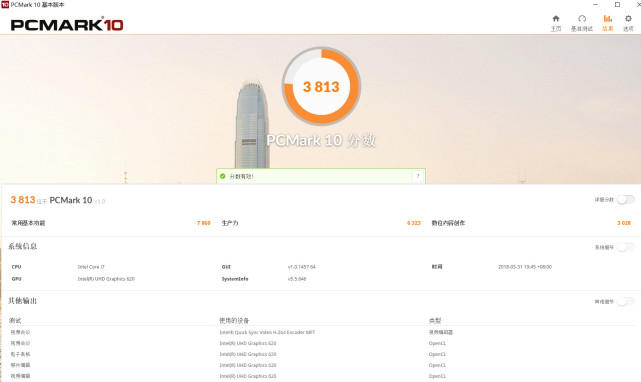Select the Intel Quick Sync Video H.264 Encoder entry

[x=267, y=332]
